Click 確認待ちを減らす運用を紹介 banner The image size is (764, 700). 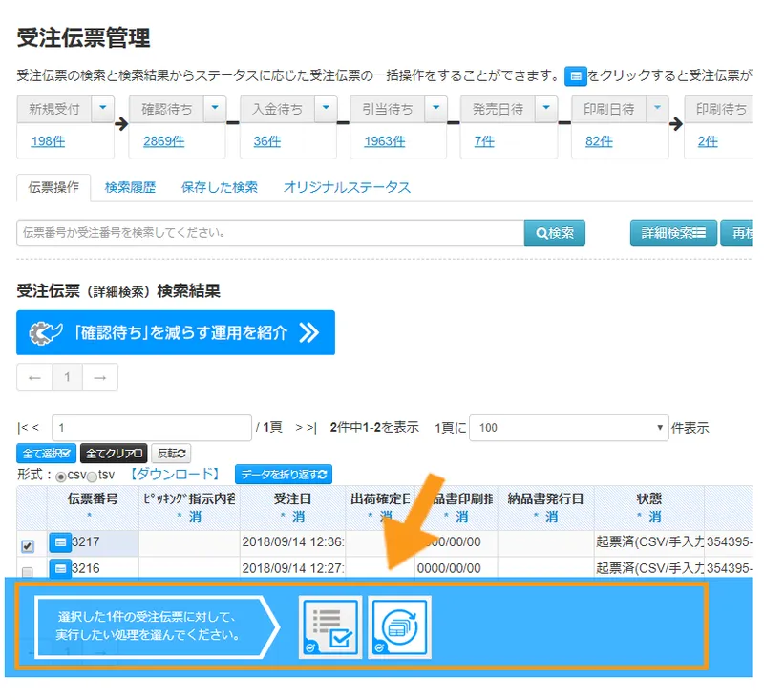pos(176,332)
